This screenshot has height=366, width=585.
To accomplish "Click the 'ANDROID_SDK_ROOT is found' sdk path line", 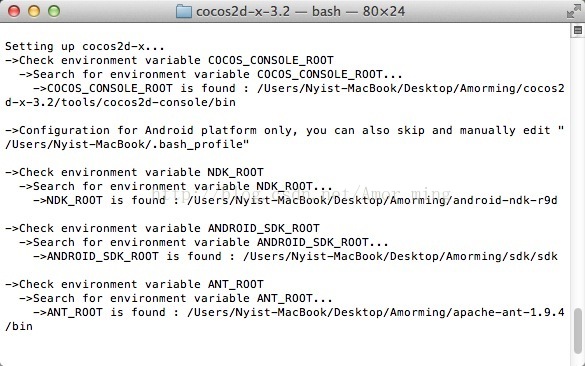I will coord(295,256).
